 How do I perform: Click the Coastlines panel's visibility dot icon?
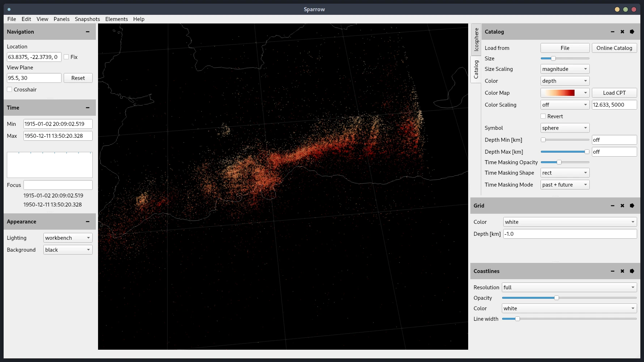click(632, 271)
